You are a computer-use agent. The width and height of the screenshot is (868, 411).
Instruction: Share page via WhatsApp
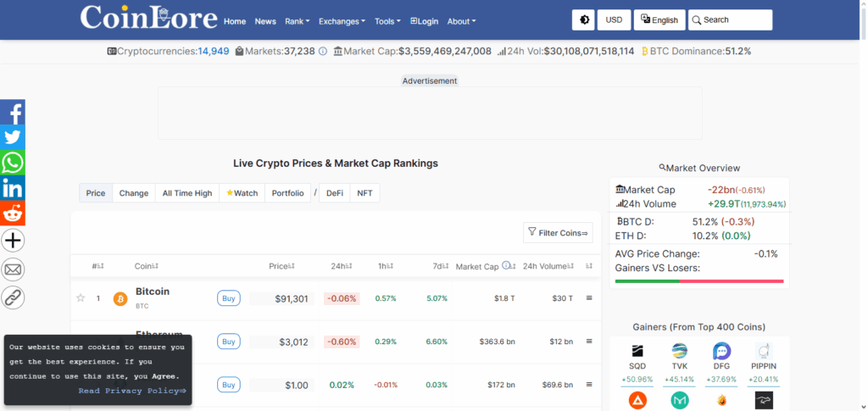(x=12, y=164)
